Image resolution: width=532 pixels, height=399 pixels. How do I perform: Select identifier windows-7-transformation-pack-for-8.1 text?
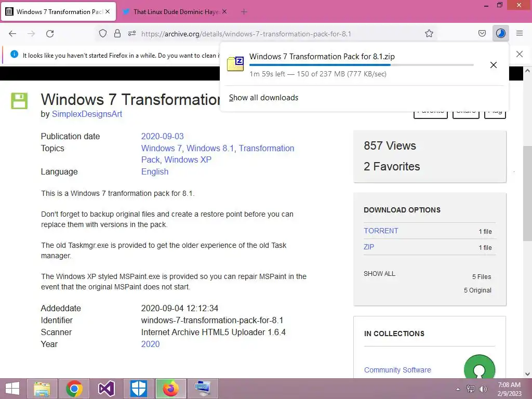[212, 320]
